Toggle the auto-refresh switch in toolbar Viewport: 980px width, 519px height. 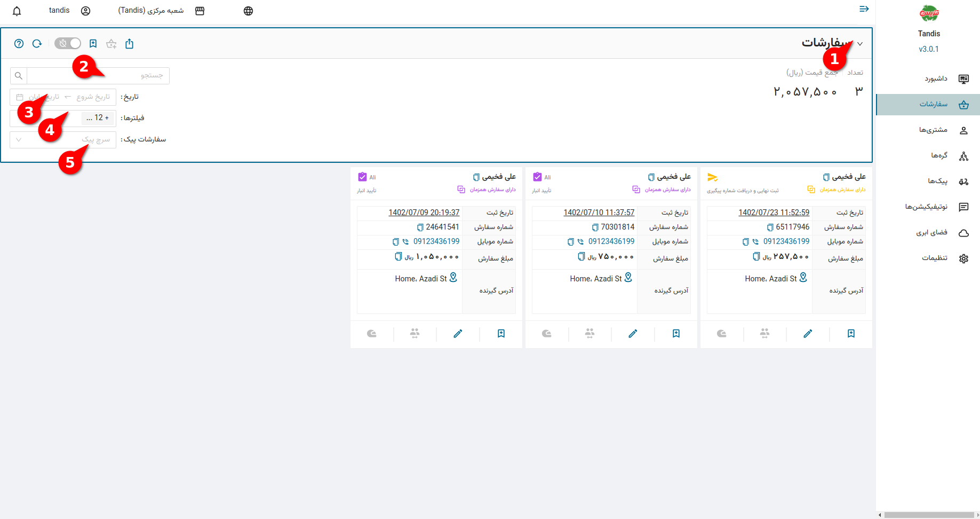coord(68,44)
